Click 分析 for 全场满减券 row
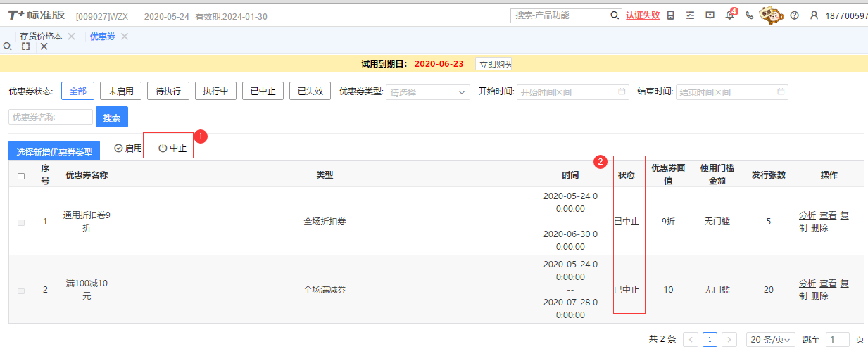The image size is (868, 361). tap(807, 284)
